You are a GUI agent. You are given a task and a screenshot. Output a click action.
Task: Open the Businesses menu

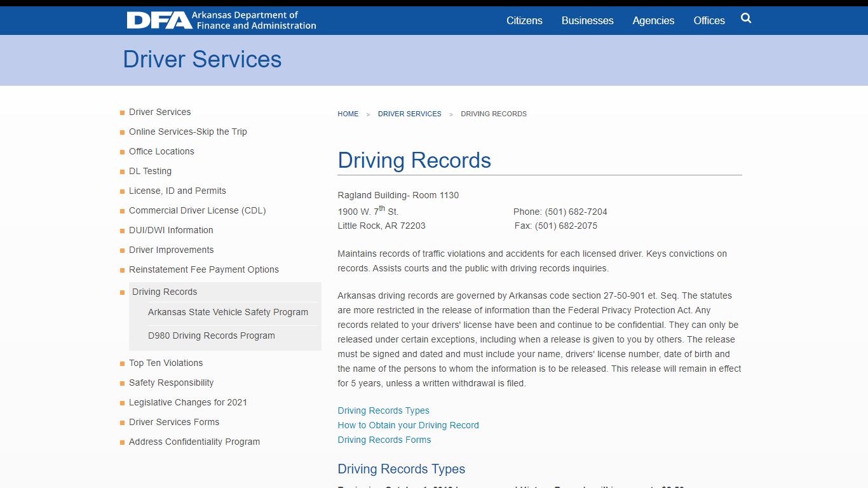(587, 20)
